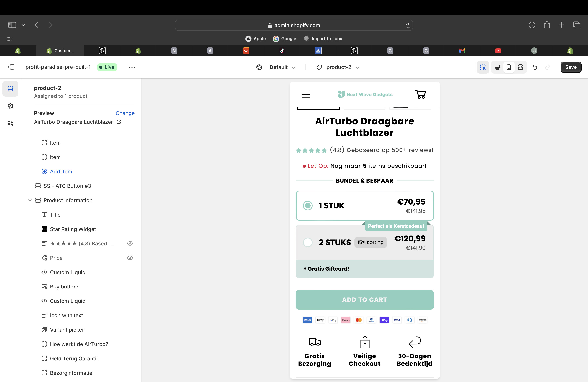
Task: Open the theme settings gear icon
Action: (10, 106)
